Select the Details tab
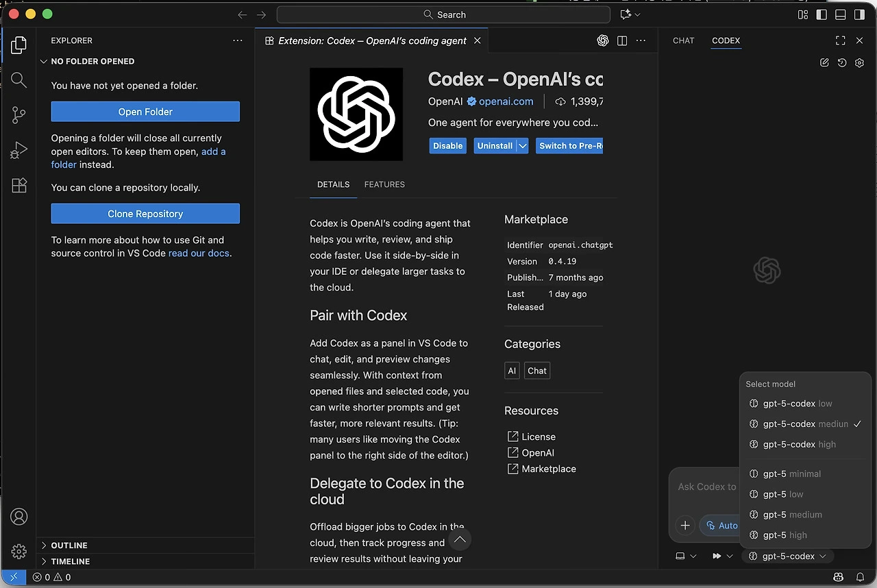The width and height of the screenshot is (877, 588). (333, 184)
